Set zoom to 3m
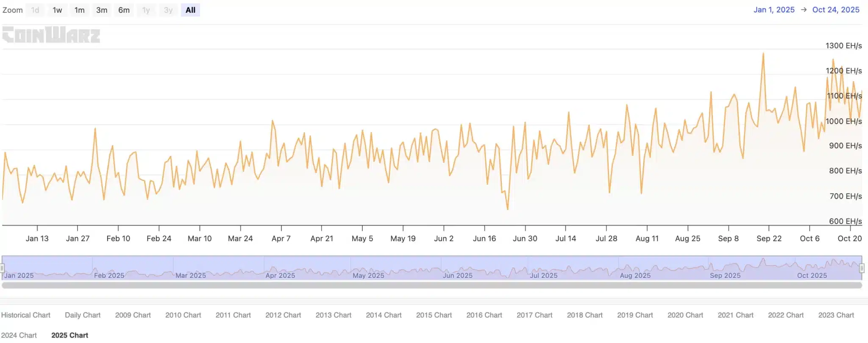 tap(102, 10)
